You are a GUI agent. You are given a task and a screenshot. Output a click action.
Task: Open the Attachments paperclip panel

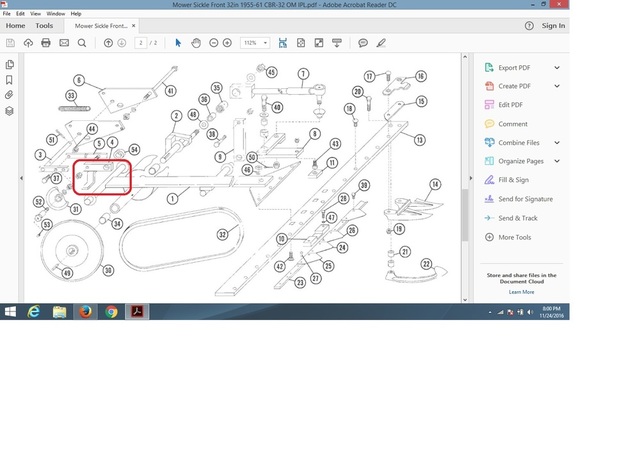click(x=9, y=95)
